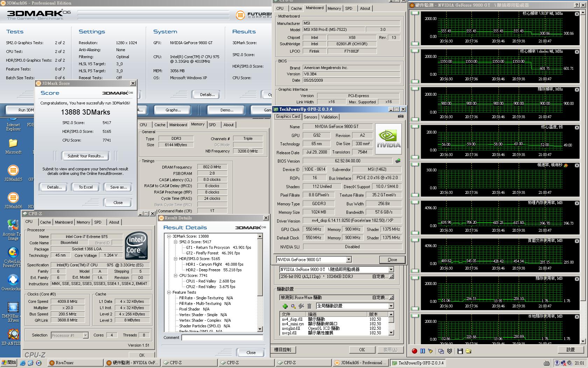This screenshot has height=368, width=588.
Task: Click the Comment field in Result Details
Action: tap(222, 338)
